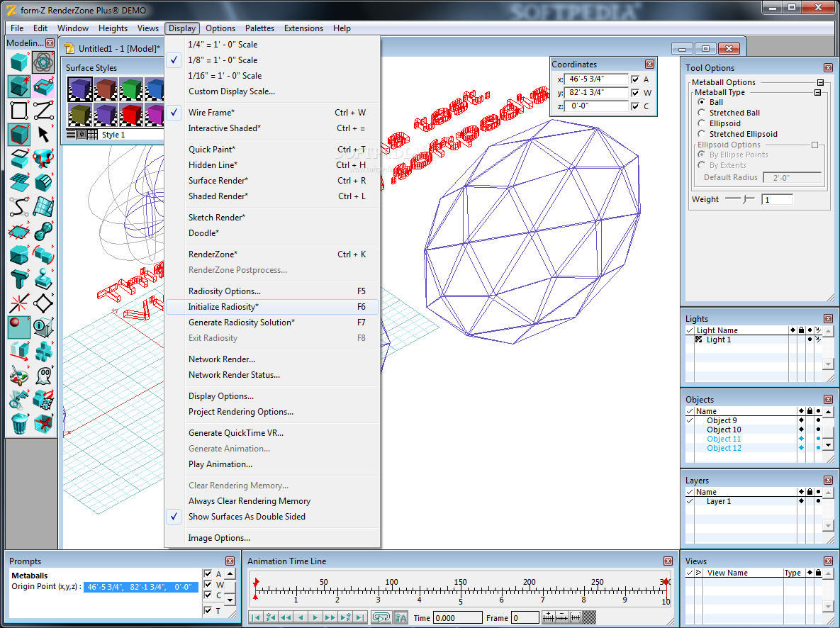Click the Time input field

457,618
